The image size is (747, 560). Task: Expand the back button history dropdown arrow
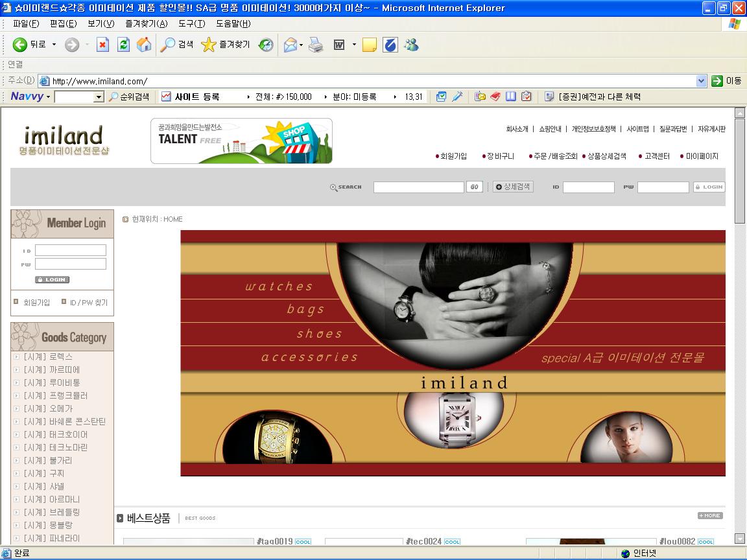pos(54,45)
